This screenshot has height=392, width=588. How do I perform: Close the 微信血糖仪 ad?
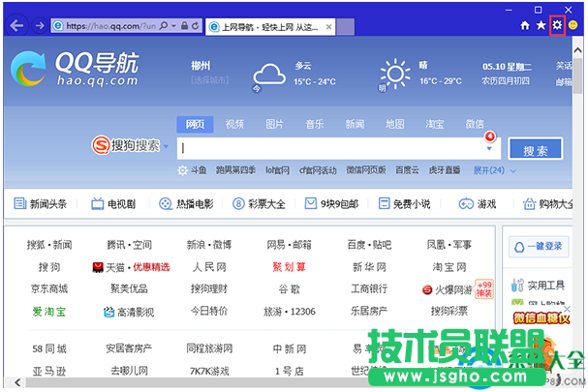point(567,309)
